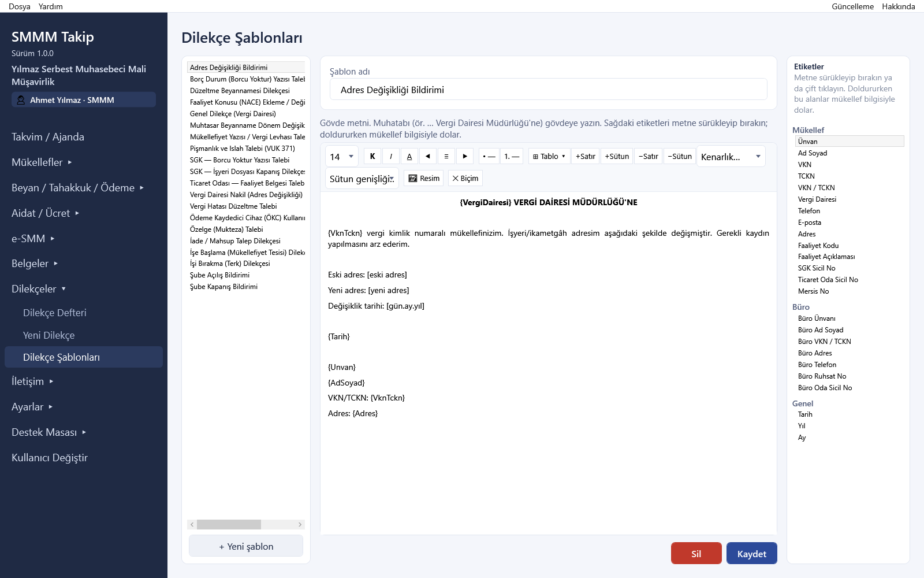Select template İade / Mahsup Talep Dilekçesi
Screen dimensions: 924x578
246,241
